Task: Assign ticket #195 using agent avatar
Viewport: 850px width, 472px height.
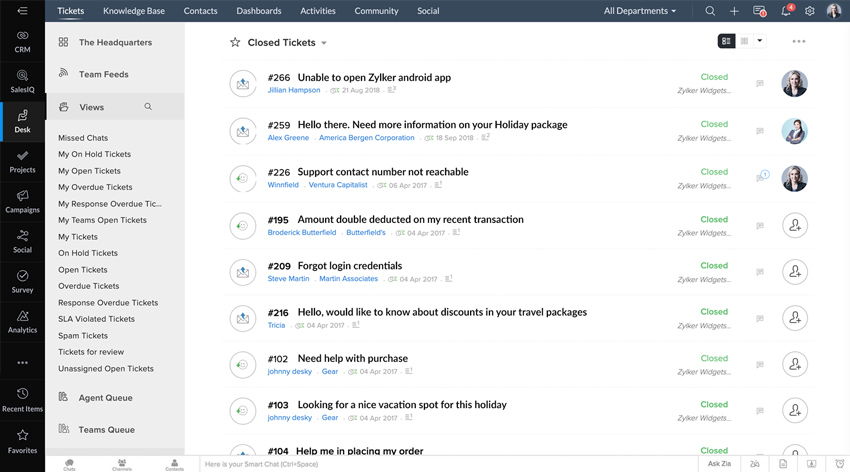Action: (794, 226)
